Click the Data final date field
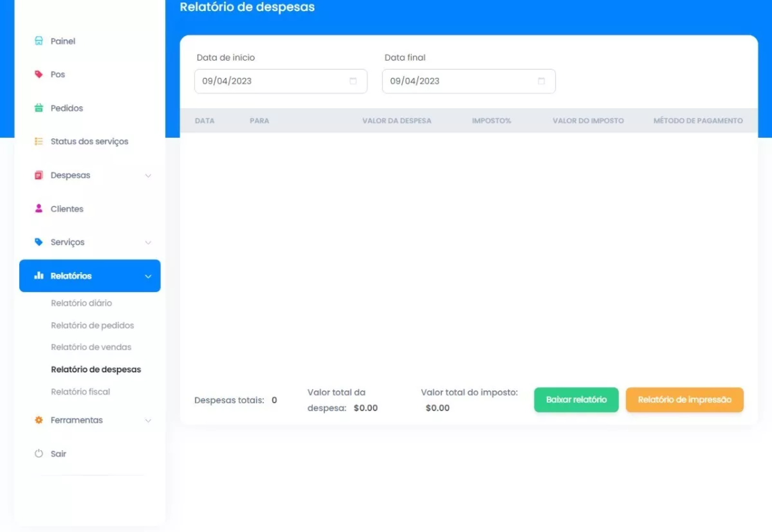The width and height of the screenshot is (772, 532). tap(458, 81)
